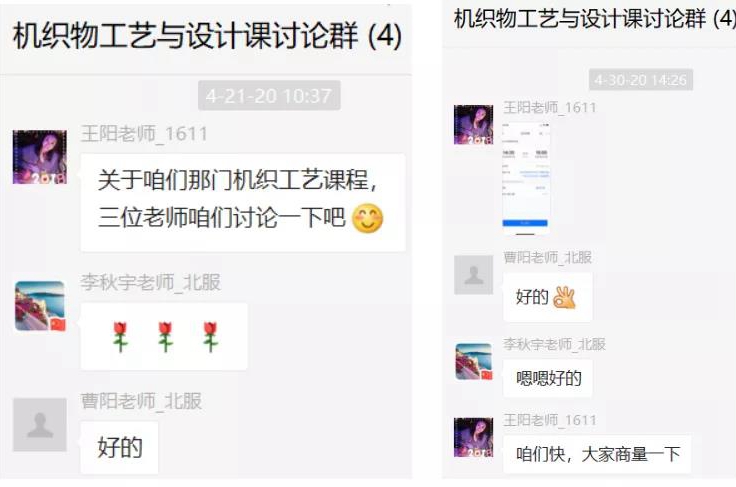Click 王阳老师 avatar in left chat
The width and height of the screenshot is (736, 487).
point(39,157)
